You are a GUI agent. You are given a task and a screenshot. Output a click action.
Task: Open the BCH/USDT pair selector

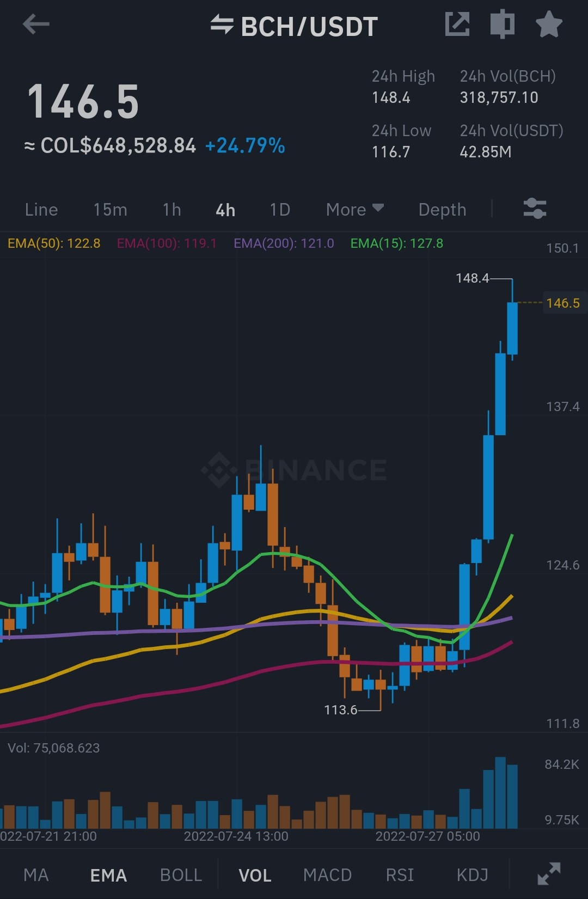[309, 27]
